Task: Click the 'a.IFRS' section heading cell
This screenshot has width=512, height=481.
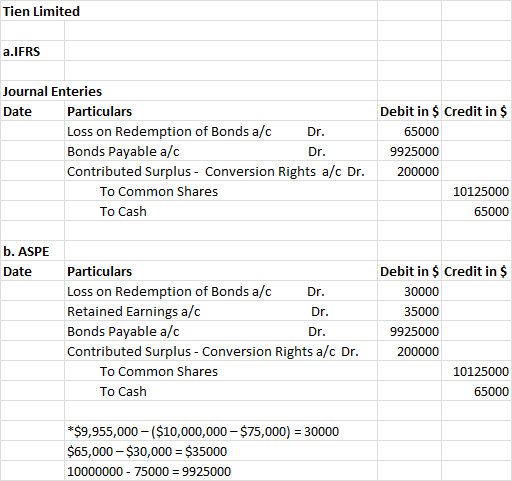Action: pyautogui.click(x=32, y=51)
